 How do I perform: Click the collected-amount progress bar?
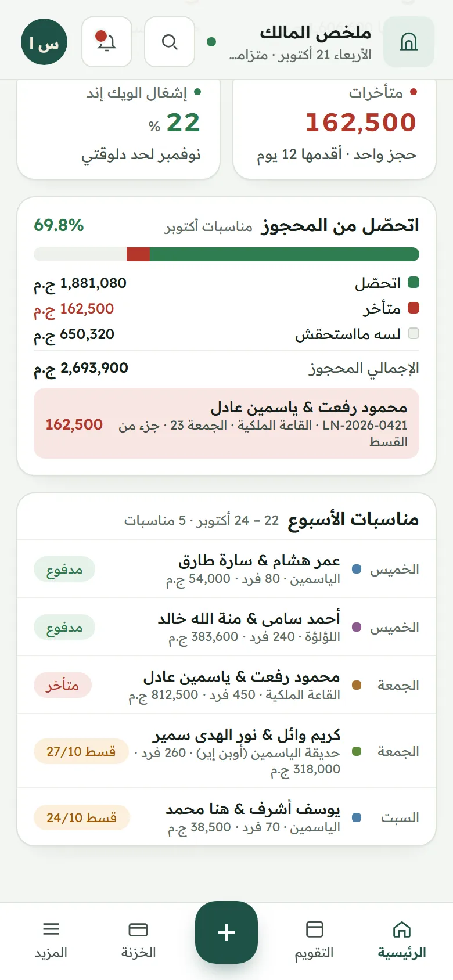(227, 254)
